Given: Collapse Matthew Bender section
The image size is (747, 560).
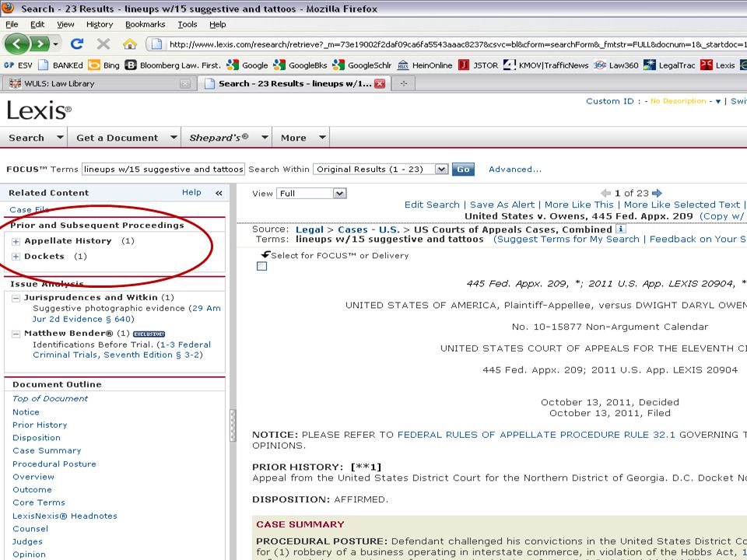Looking at the screenshot, I should 16,334.
